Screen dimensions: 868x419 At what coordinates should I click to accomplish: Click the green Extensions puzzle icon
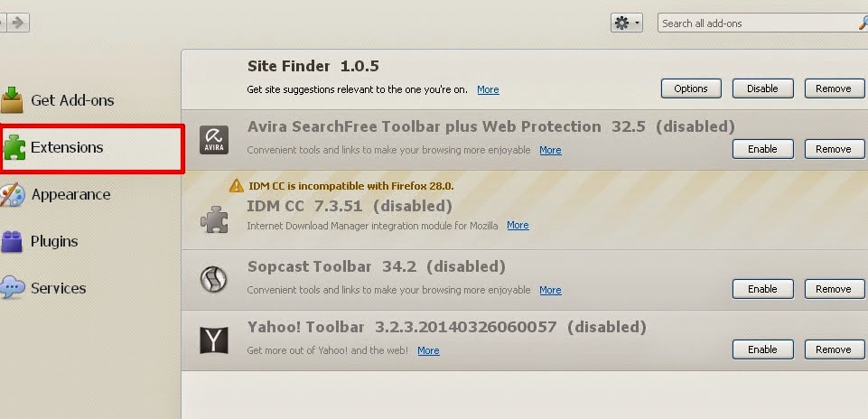point(14,147)
